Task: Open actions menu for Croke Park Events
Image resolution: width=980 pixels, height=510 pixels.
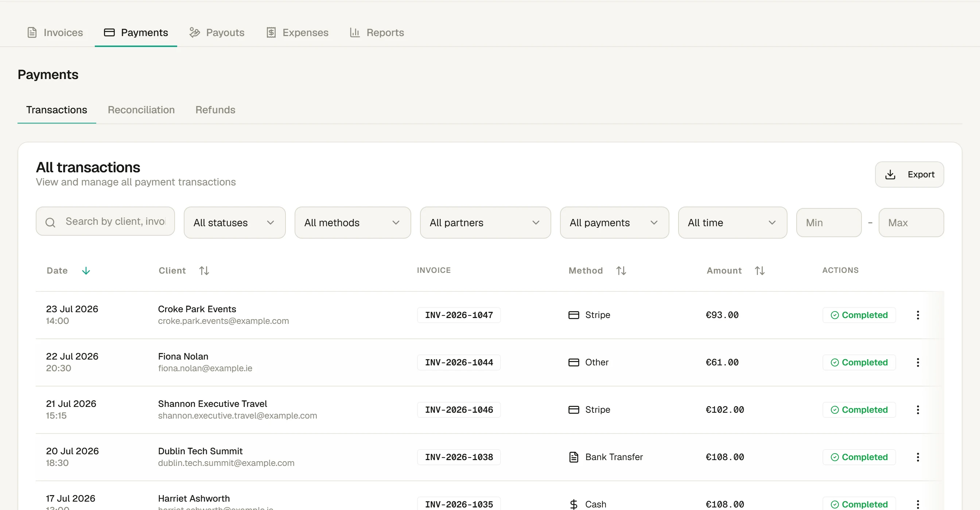Action: (x=918, y=315)
